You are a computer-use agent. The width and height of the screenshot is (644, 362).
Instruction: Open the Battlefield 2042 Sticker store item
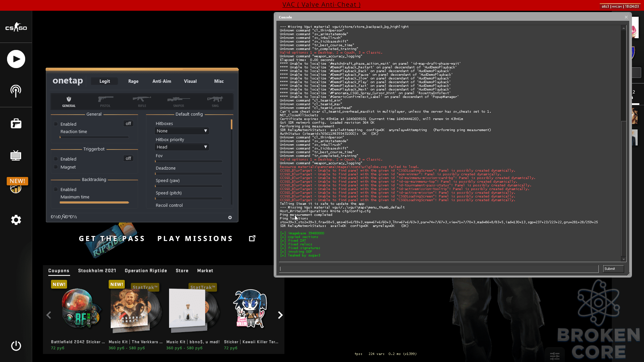click(78, 316)
